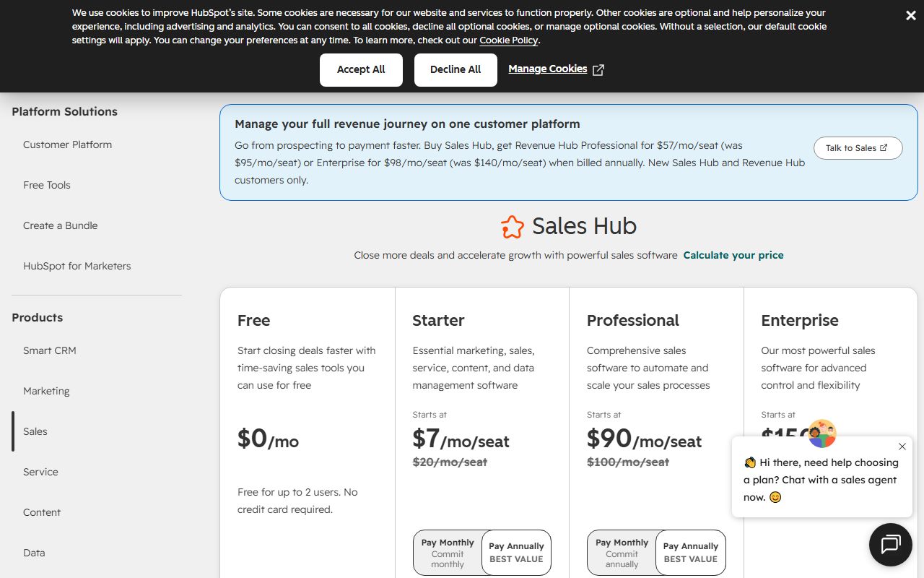Click the Sales Hub star logo icon

click(x=513, y=226)
